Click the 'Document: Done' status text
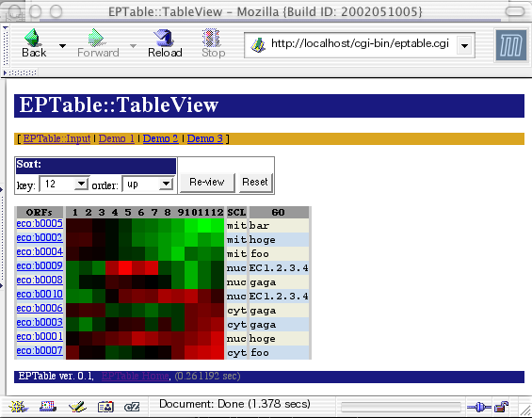This screenshot has width=532, height=418. point(234,404)
